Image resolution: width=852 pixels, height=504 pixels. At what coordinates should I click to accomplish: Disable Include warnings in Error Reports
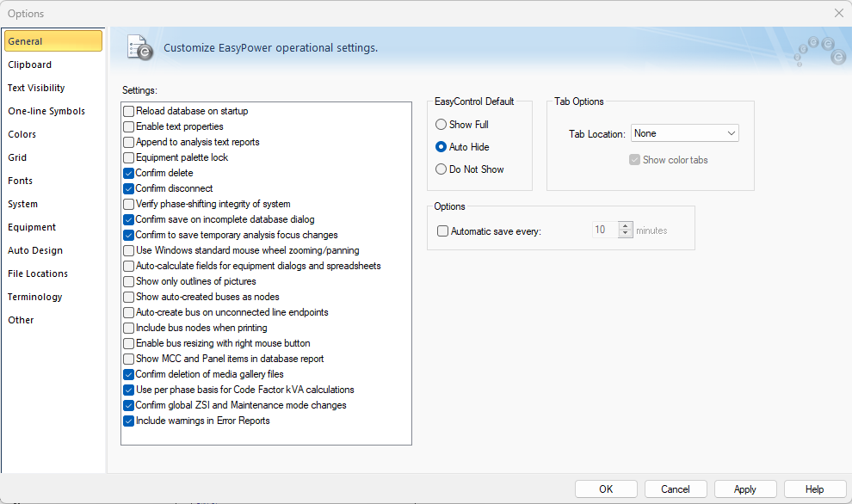pyautogui.click(x=129, y=421)
